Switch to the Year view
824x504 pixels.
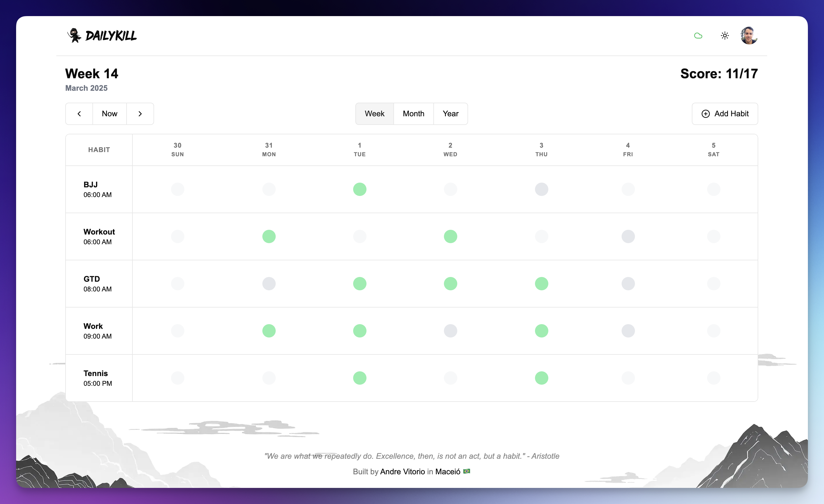tap(451, 114)
